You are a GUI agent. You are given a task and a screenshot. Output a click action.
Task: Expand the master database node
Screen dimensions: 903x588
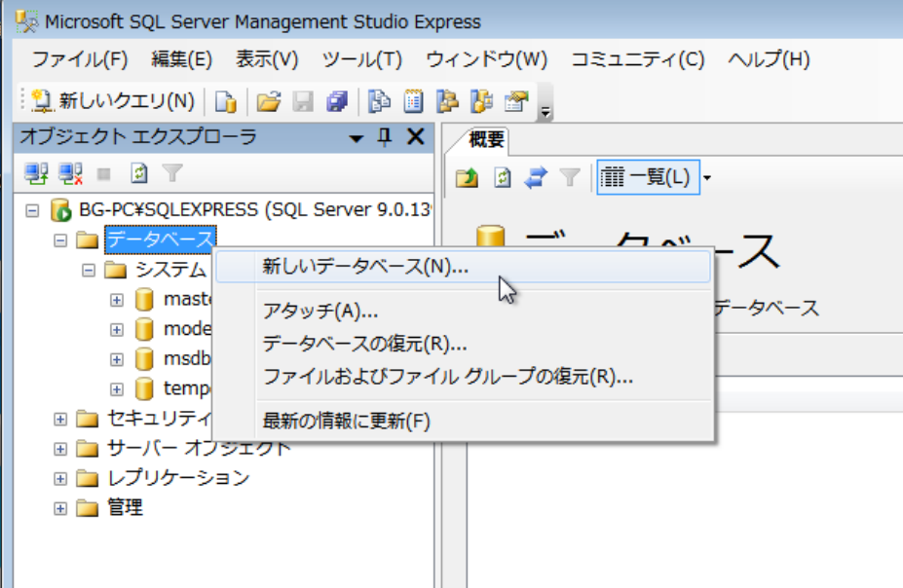click(x=116, y=301)
